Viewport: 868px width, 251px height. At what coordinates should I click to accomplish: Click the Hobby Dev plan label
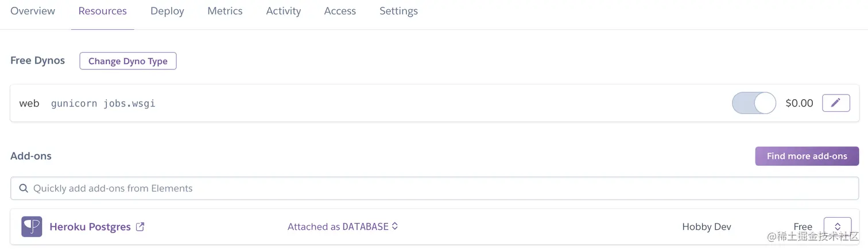706,226
